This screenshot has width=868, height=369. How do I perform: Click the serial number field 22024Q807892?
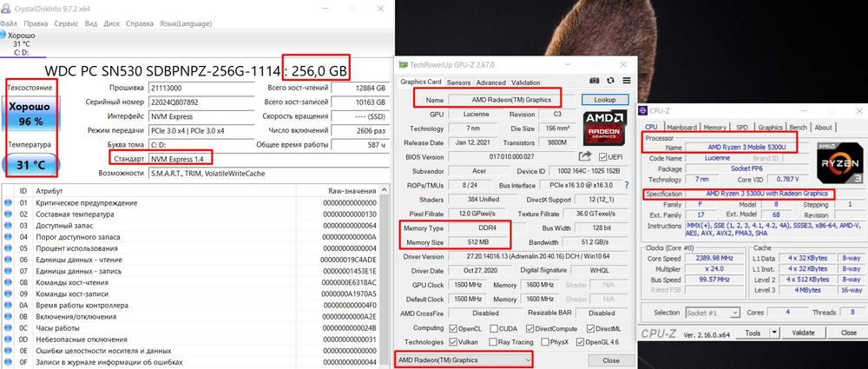pos(200,102)
